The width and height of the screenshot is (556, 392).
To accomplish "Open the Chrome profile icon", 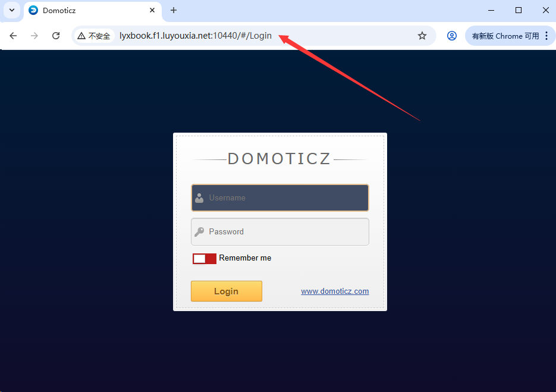I will [x=452, y=36].
